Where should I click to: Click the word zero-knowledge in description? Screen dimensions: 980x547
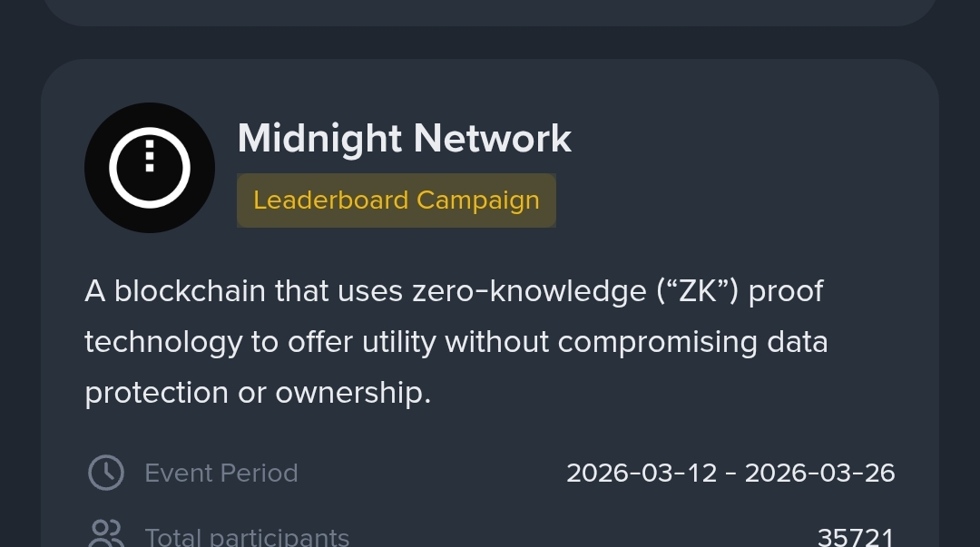point(528,291)
